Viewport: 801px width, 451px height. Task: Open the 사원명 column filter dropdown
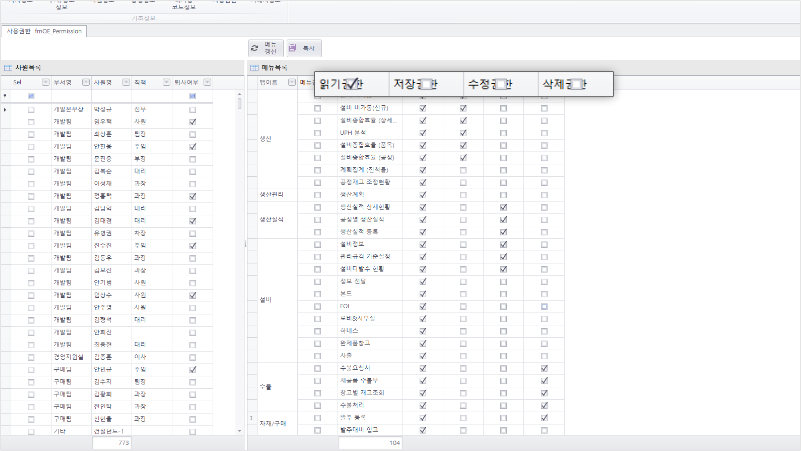(x=126, y=82)
